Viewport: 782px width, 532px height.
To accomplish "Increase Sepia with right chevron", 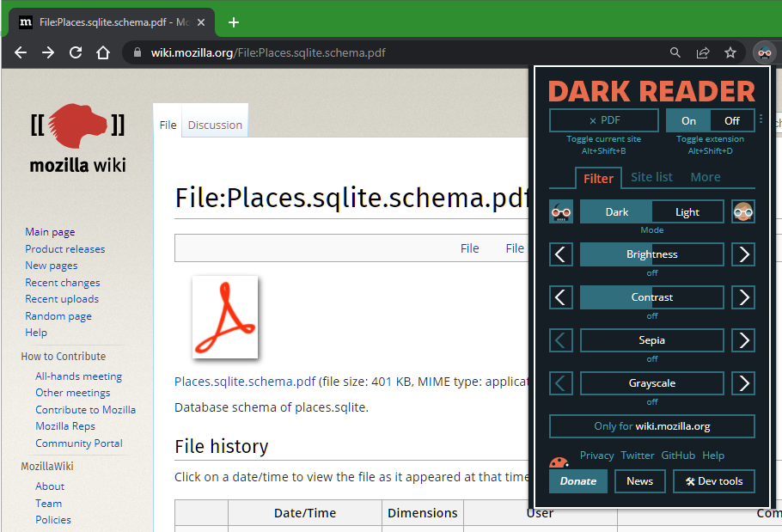I will 742,340.
